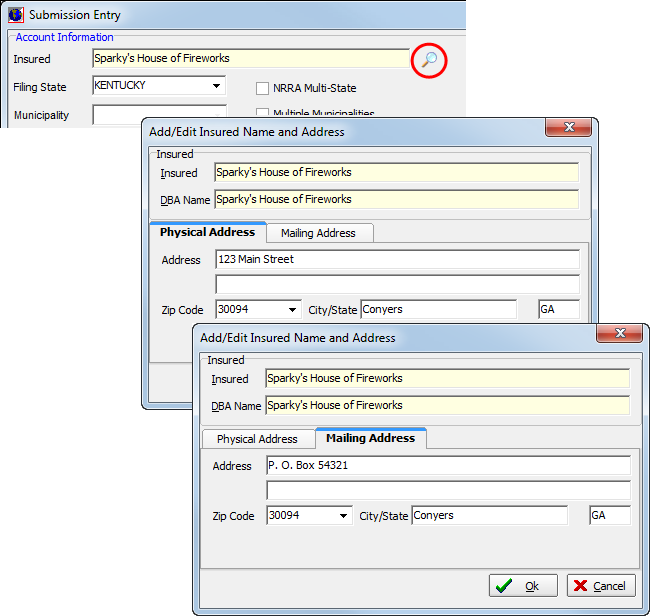
Task: Expand Zip Code dropdown below 123 Main Street
Action: point(292,310)
